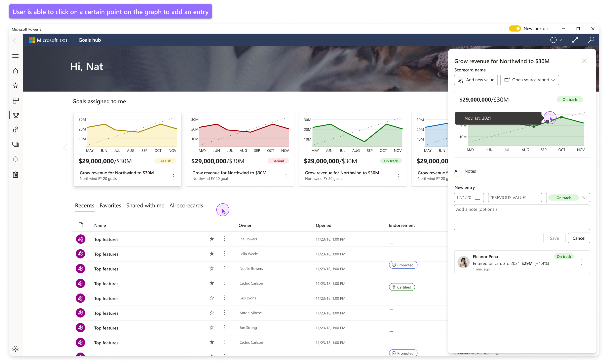Sort by Name column header

(x=100, y=225)
